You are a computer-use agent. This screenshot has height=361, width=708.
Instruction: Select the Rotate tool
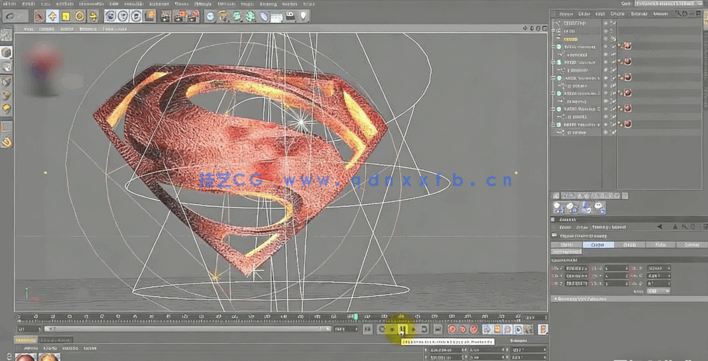pyautogui.click(x=79, y=17)
